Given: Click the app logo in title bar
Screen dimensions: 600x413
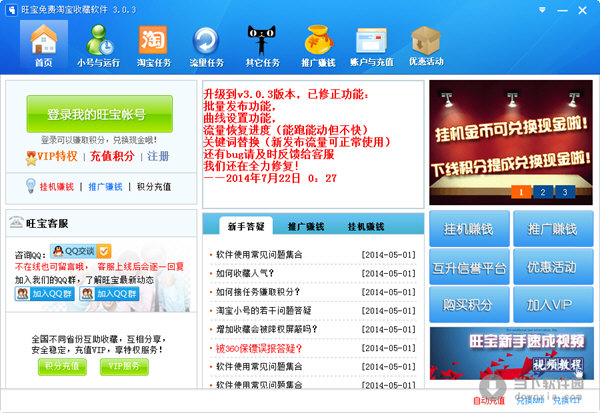Looking at the screenshot, I should click(11, 10).
